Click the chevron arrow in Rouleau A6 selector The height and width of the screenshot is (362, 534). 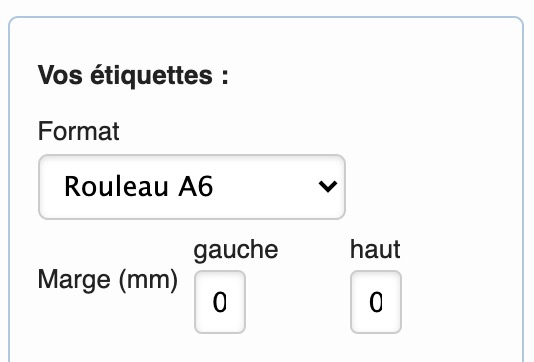pyautogui.click(x=328, y=186)
